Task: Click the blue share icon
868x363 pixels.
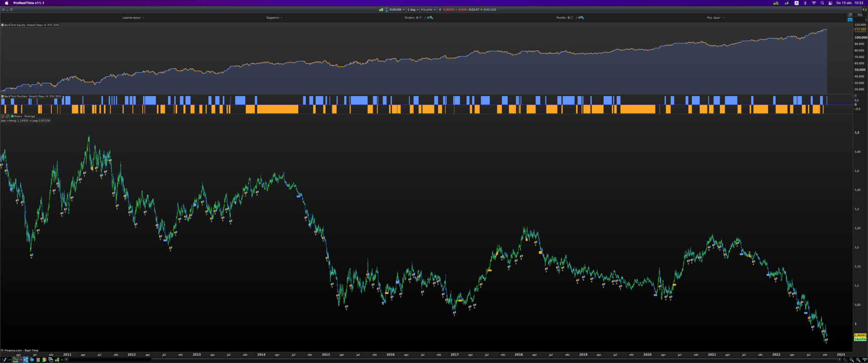Action: pos(25,360)
